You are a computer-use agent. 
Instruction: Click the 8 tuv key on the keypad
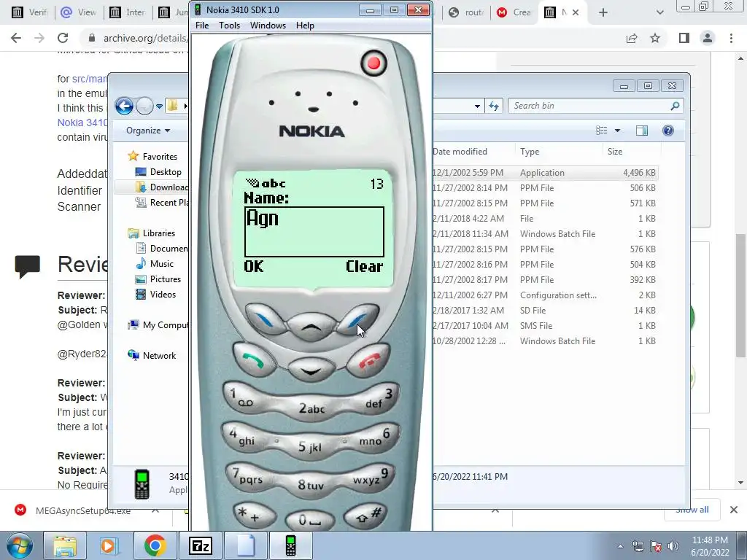click(x=311, y=485)
